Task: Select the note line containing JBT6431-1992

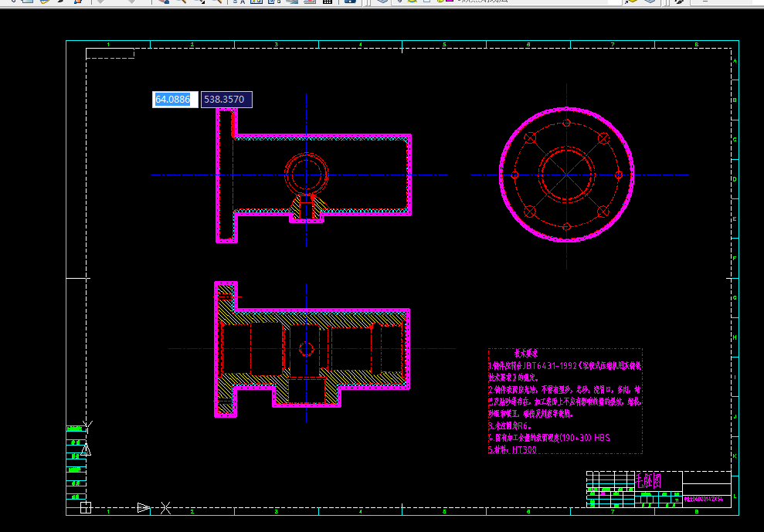Action: 565,365
